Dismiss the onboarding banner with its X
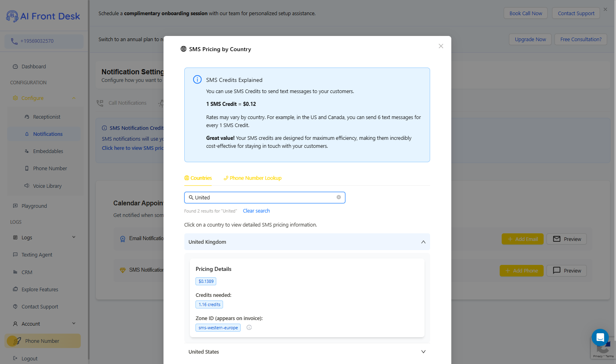 coord(605,9)
